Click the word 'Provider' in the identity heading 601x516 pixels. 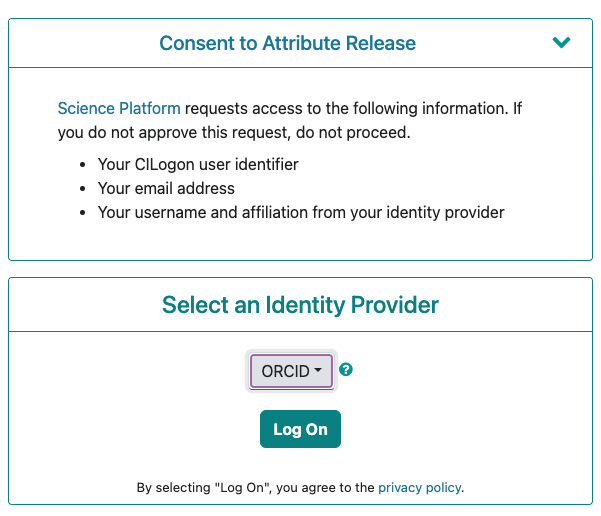[x=394, y=305]
